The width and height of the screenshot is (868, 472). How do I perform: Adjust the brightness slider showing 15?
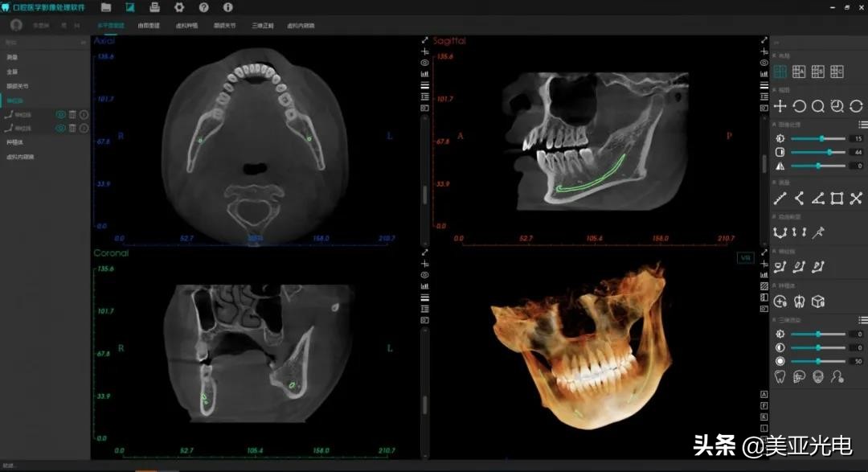pos(821,138)
